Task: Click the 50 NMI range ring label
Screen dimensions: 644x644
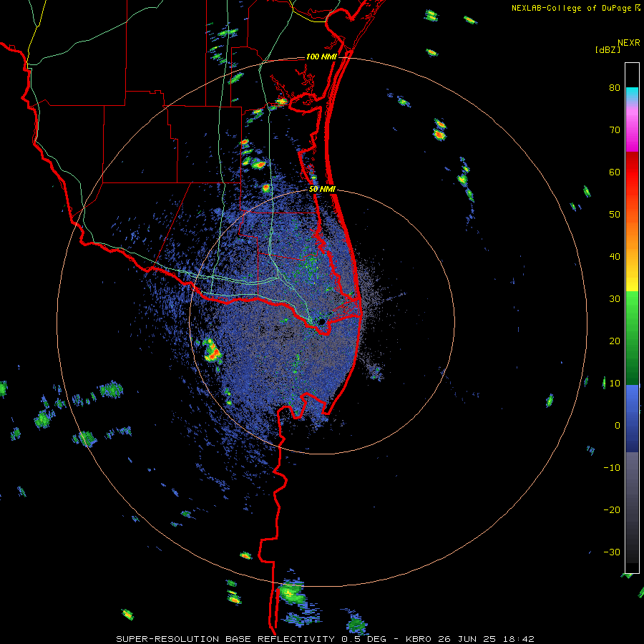Action: pos(323,190)
